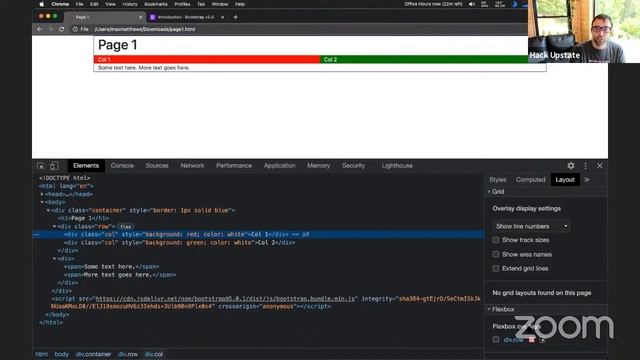
Task: Switch to the Styles sidebar tab
Action: 498,180
